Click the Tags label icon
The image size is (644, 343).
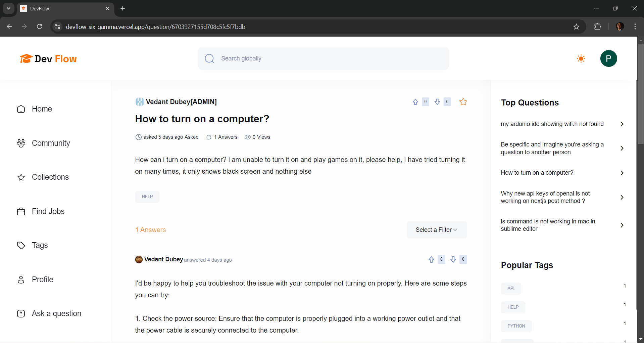[x=21, y=245]
